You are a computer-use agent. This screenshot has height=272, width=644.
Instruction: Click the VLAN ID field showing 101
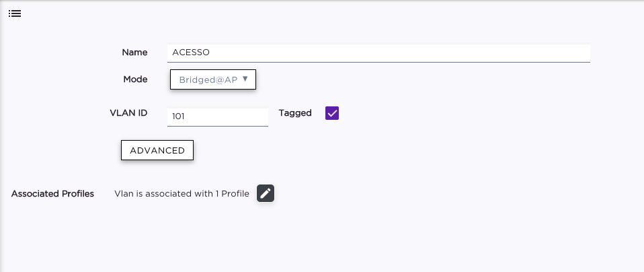217,116
